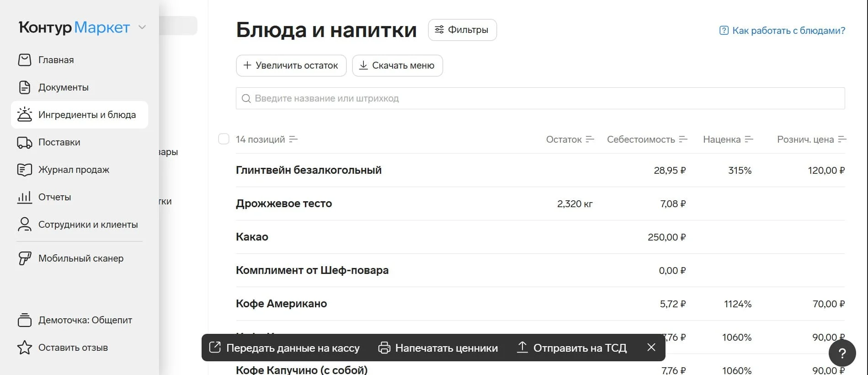This screenshot has height=375, width=868.
Task: Click Отправить на ТСД upload action
Action: pos(571,348)
